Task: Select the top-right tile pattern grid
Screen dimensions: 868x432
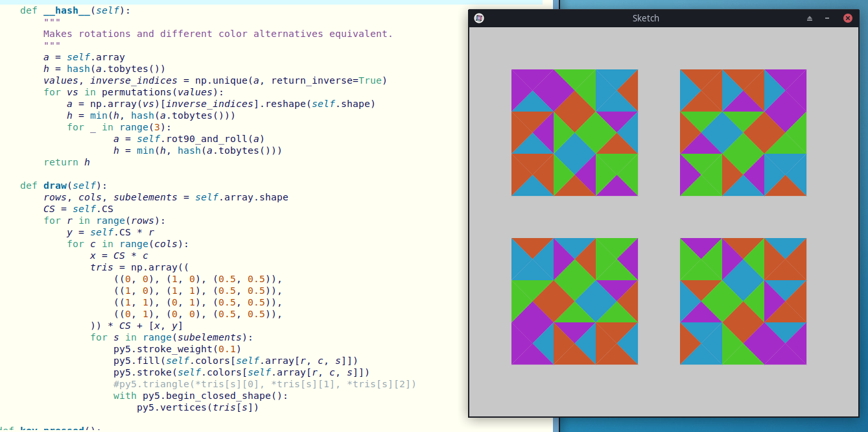Action: coord(743,132)
